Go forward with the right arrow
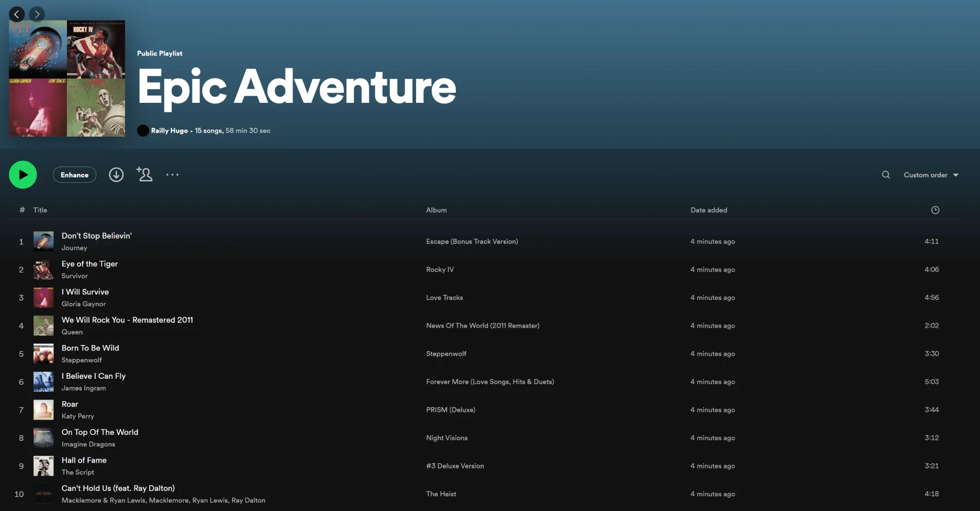980x511 pixels. click(x=37, y=14)
